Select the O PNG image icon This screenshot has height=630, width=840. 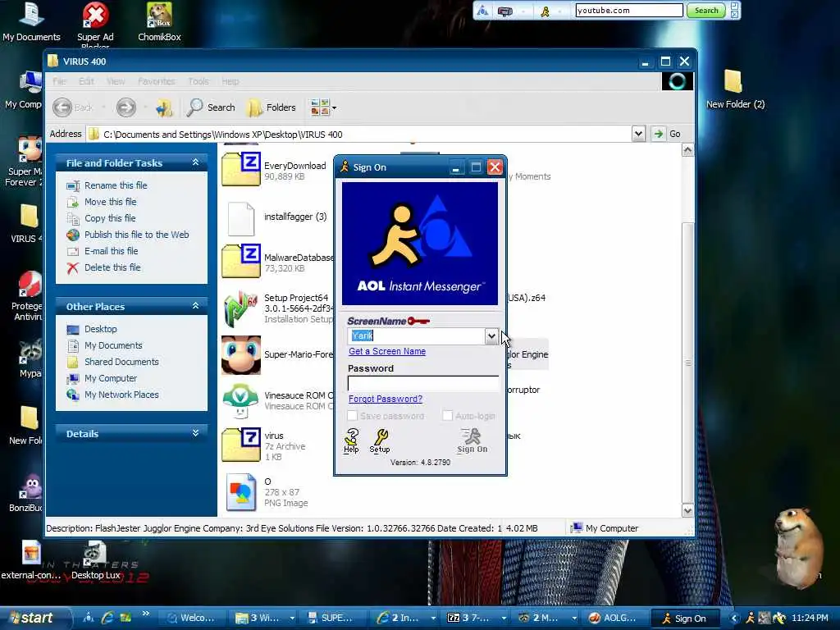(x=241, y=492)
